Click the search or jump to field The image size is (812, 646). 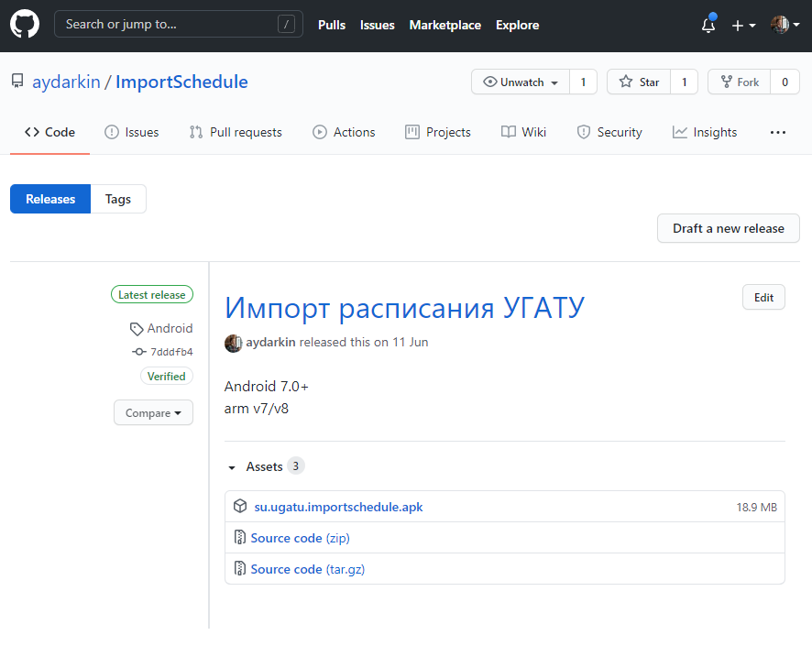click(179, 25)
